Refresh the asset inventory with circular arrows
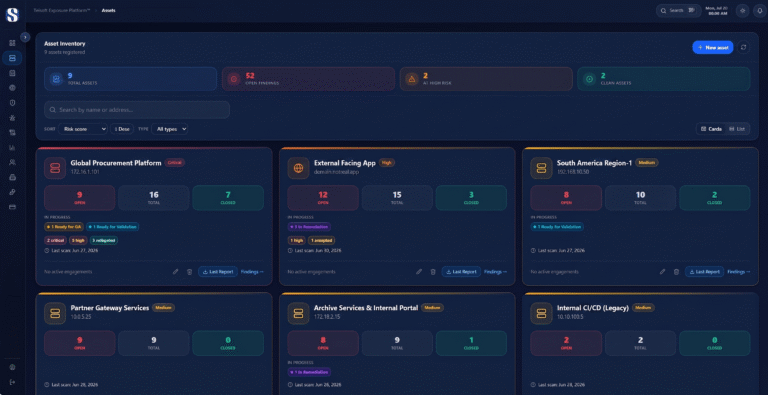Viewport: 768px width, 395px height. [744, 48]
